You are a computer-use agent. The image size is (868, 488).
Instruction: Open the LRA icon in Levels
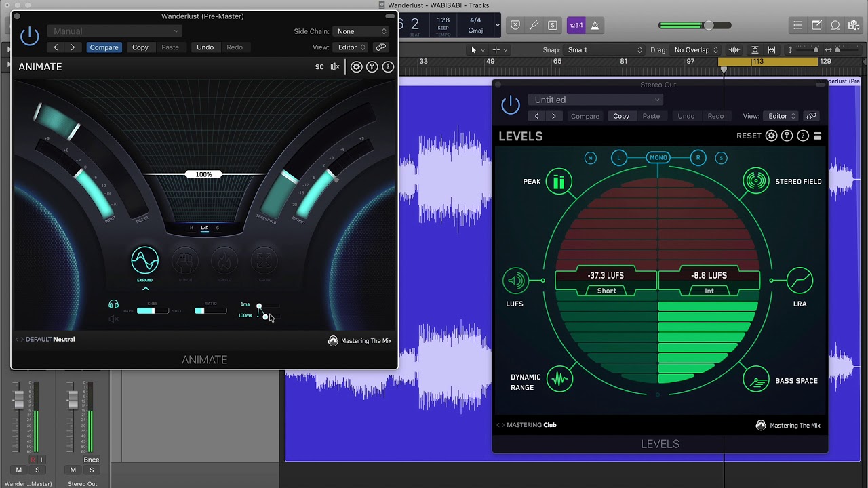(800, 281)
